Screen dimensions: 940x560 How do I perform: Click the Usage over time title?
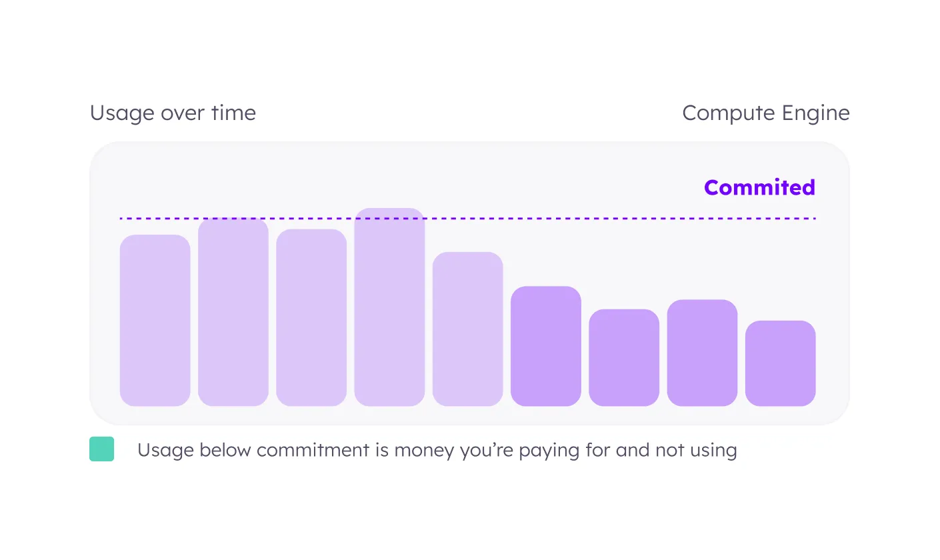pos(173,113)
